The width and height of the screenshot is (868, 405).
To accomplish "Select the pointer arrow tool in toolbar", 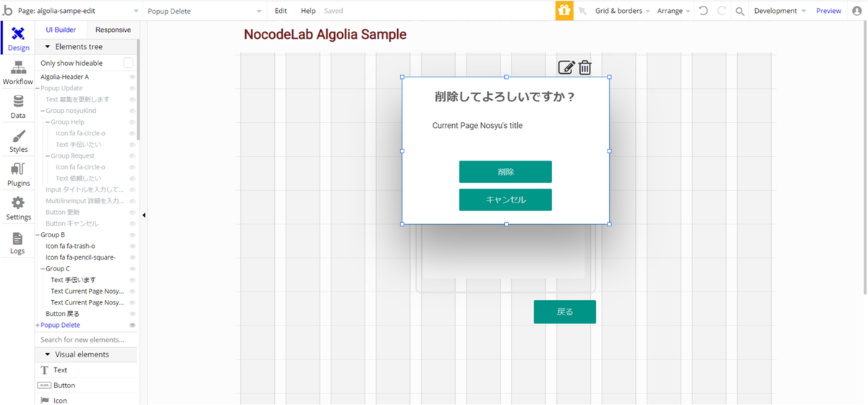I will 582,11.
